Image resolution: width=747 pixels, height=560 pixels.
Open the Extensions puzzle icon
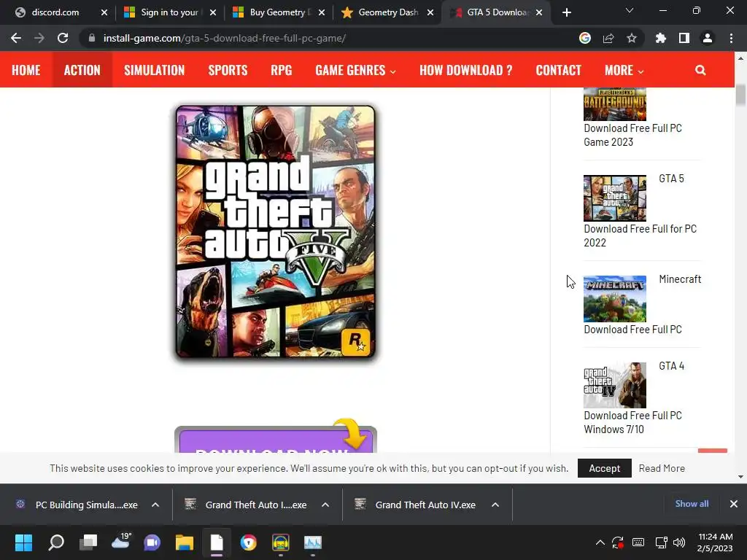coord(661,38)
